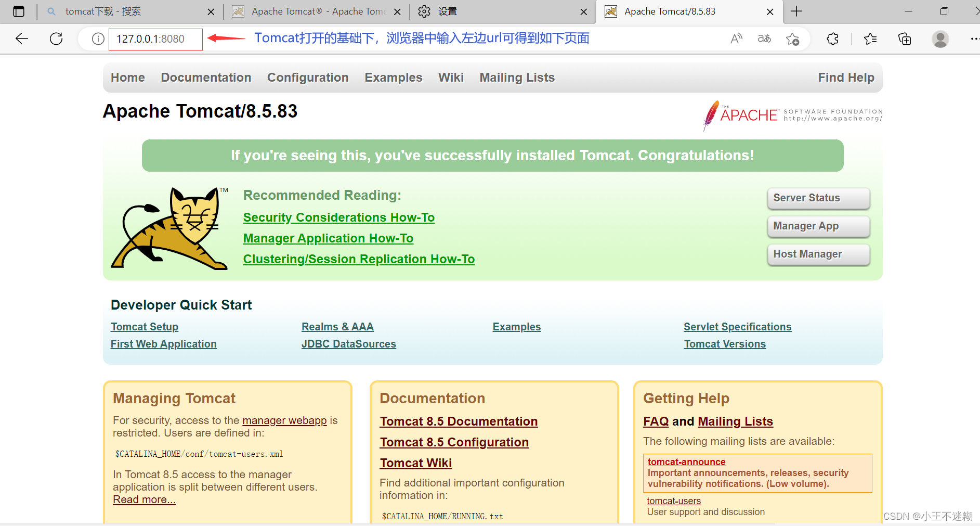Open Tomcat 8.5 Documentation link
This screenshot has width=980, height=526.
point(459,421)
